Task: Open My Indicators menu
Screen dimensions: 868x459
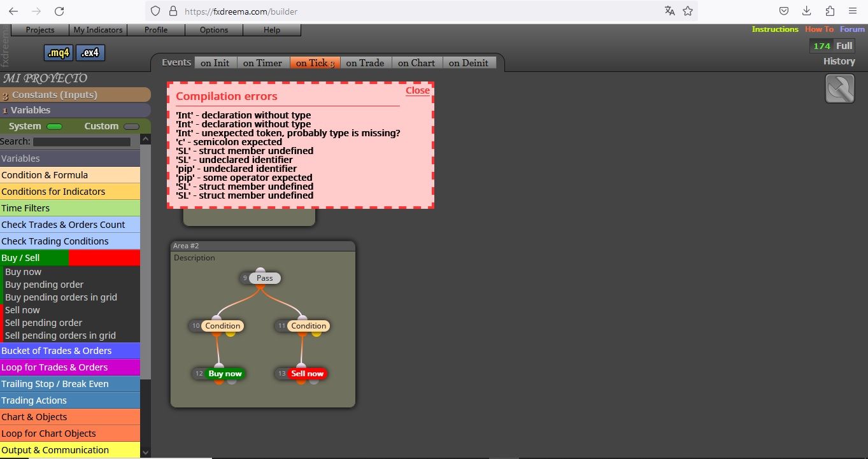Action: (98, 30)
